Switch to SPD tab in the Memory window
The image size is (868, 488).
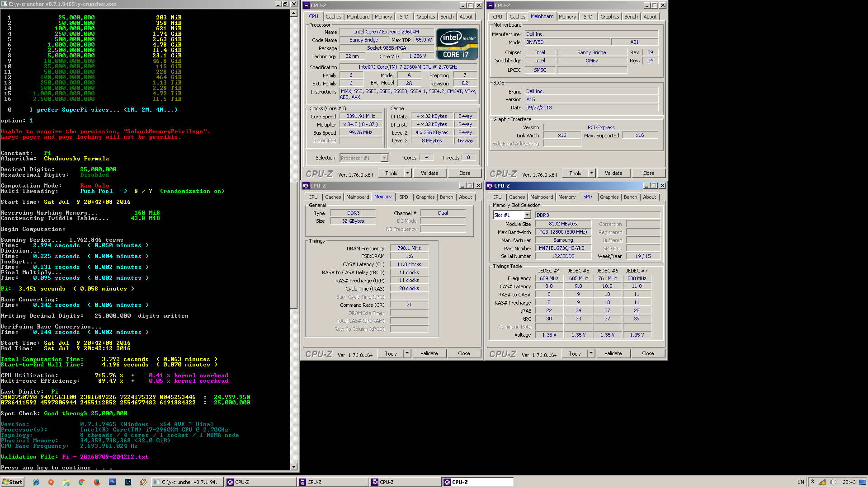(403, 197)
